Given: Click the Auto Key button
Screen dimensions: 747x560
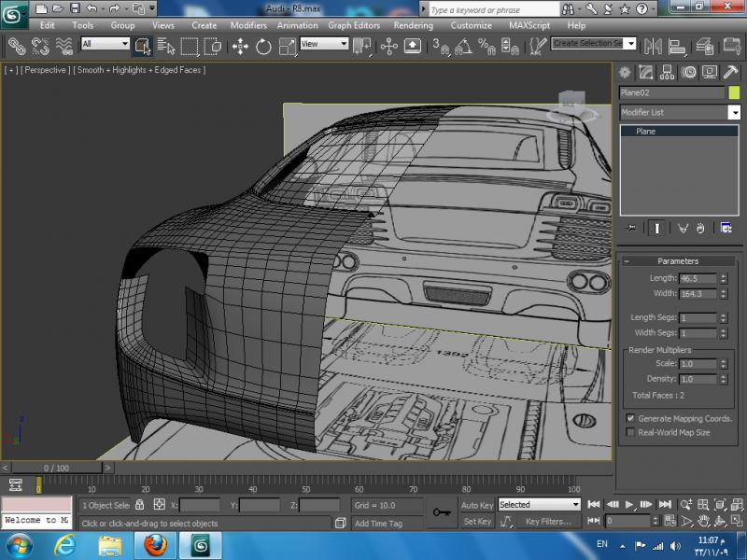Looking at the screenshot, I should point(477,505).
